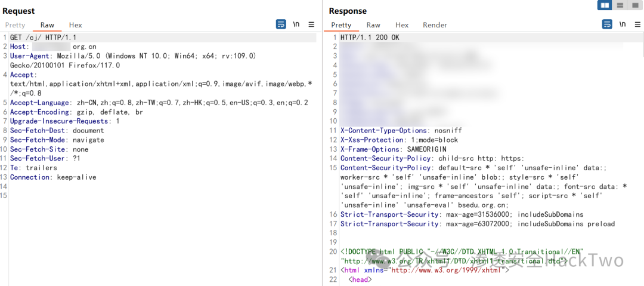Click the <head> tag on line 22
The height and width of the screenshot is (286, 644).
pyautogui.click(x=360, y=280)
